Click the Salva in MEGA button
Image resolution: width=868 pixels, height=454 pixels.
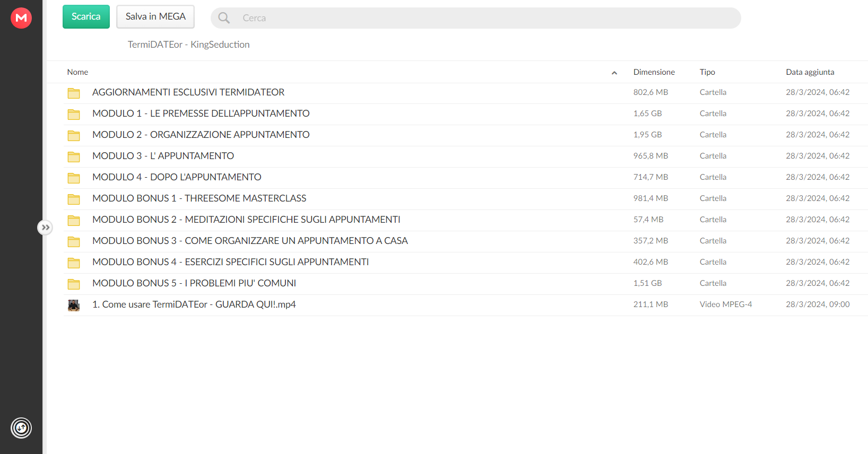pos(155,16)
